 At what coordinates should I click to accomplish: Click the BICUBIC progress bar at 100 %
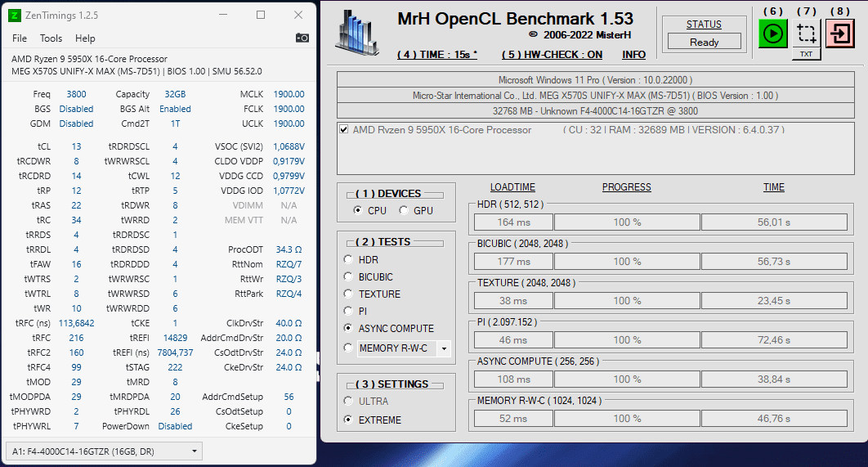[627, 262]
